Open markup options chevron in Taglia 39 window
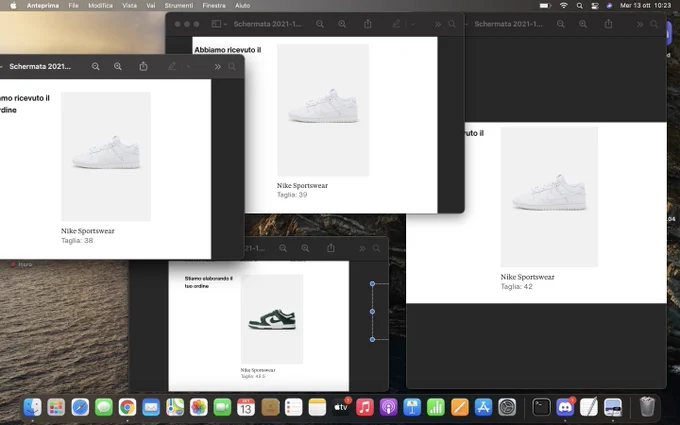Screen dimensions: 680x425 413,24
